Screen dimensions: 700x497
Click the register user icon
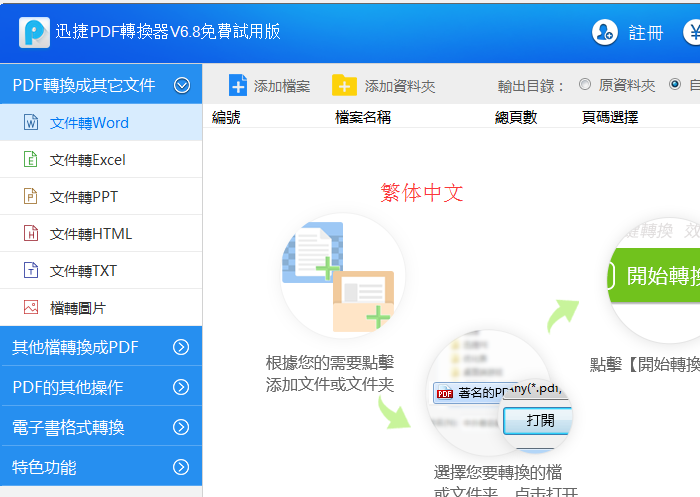pos(604,32)
